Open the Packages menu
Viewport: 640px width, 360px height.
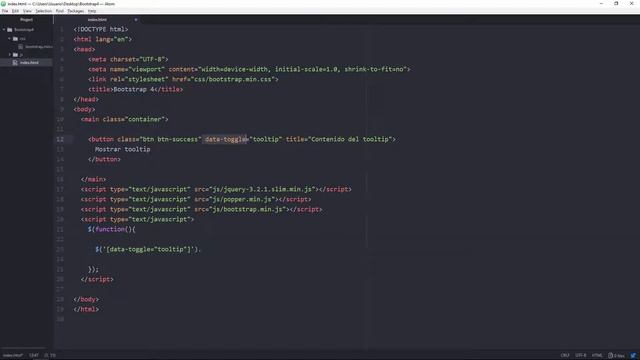[76, 11]
